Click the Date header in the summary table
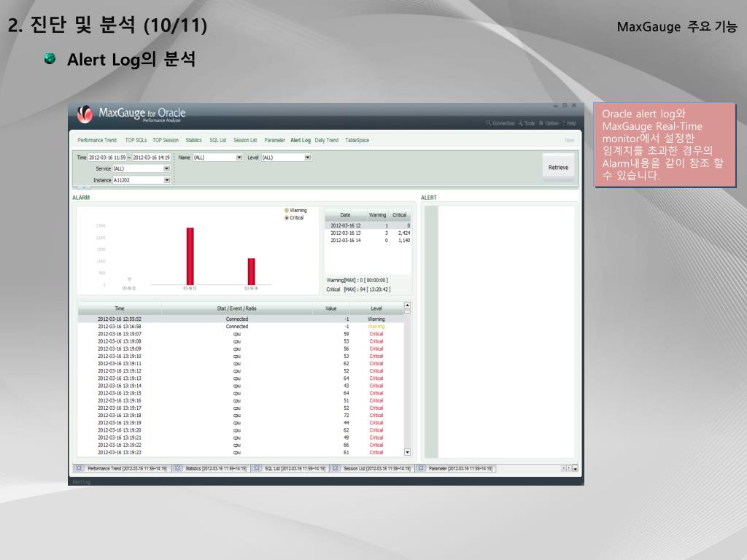The height and width of the screenshot is (560, 747). point(345,215)
